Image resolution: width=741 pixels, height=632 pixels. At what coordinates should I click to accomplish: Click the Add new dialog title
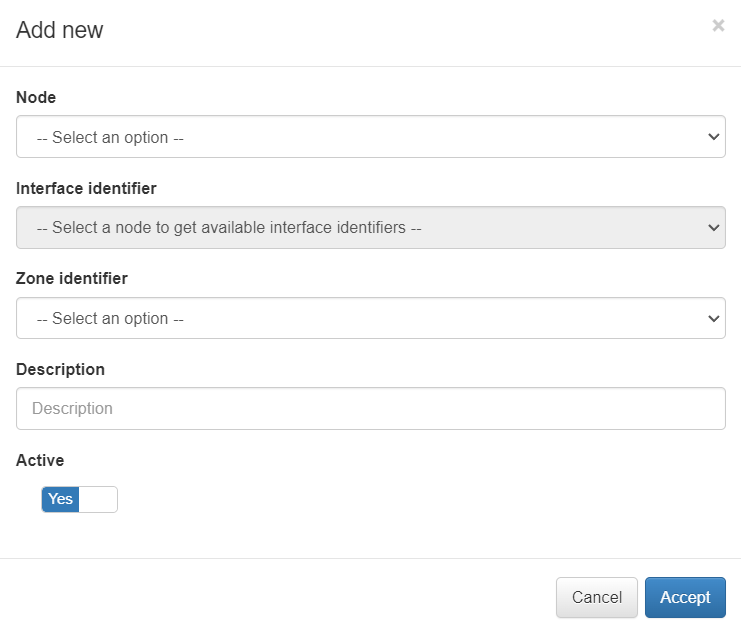pyautogui.click(x=60, y=30)
